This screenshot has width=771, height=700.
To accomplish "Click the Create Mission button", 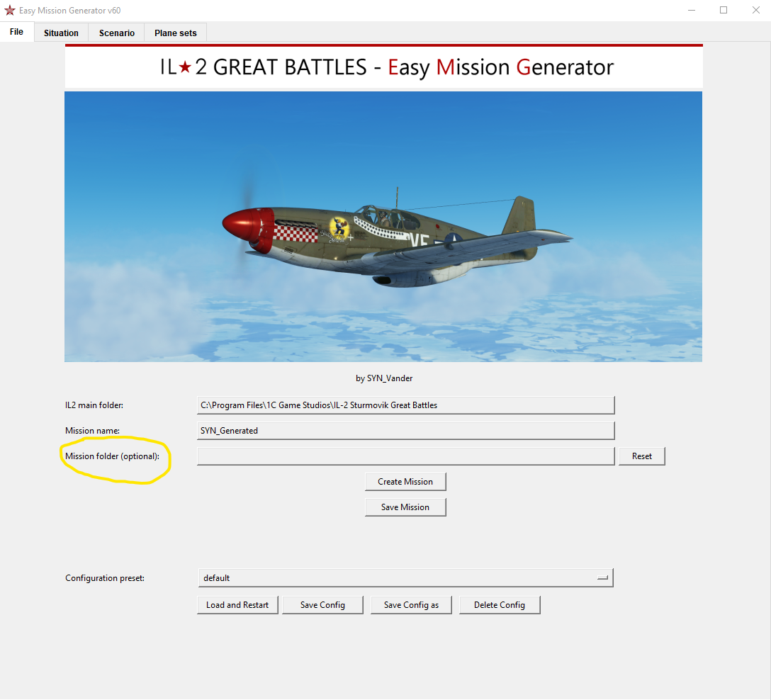I will [x=405, y=482].
